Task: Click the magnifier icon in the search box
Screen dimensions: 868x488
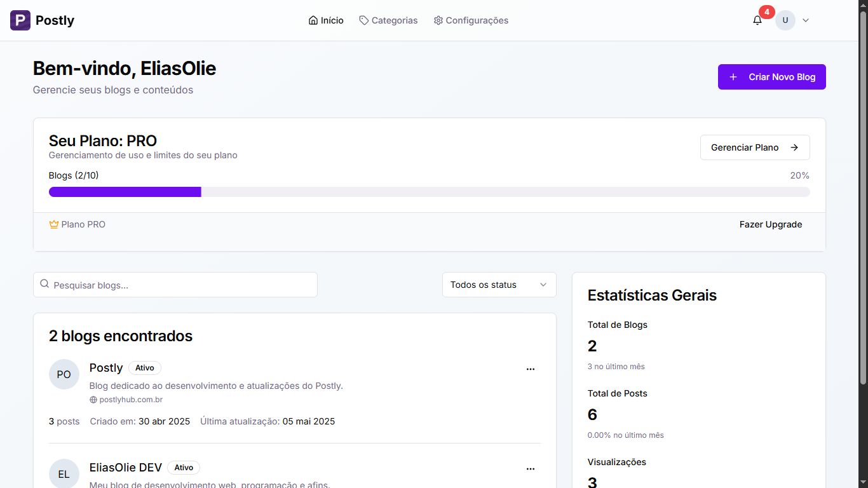Action: [44, 284]
